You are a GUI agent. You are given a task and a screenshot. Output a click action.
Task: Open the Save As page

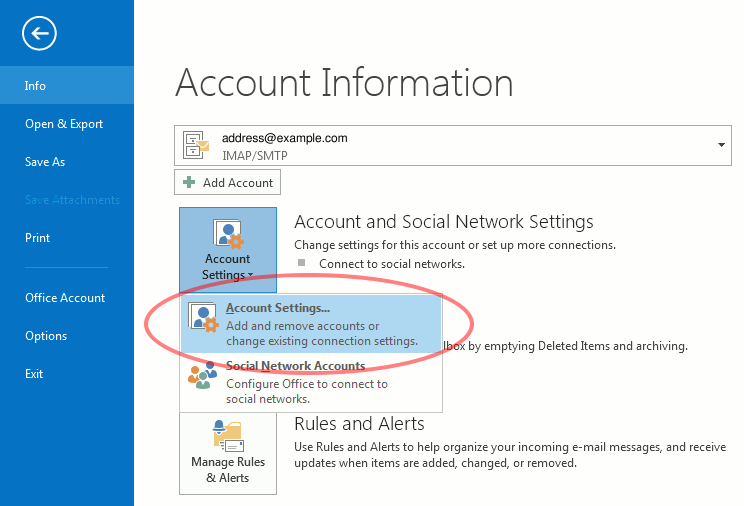click(45, 162)
